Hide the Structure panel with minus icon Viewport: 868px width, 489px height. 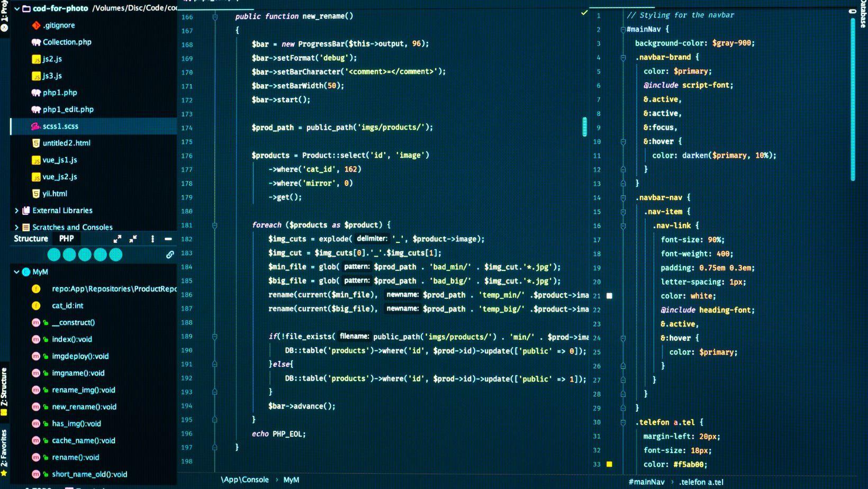168,239
